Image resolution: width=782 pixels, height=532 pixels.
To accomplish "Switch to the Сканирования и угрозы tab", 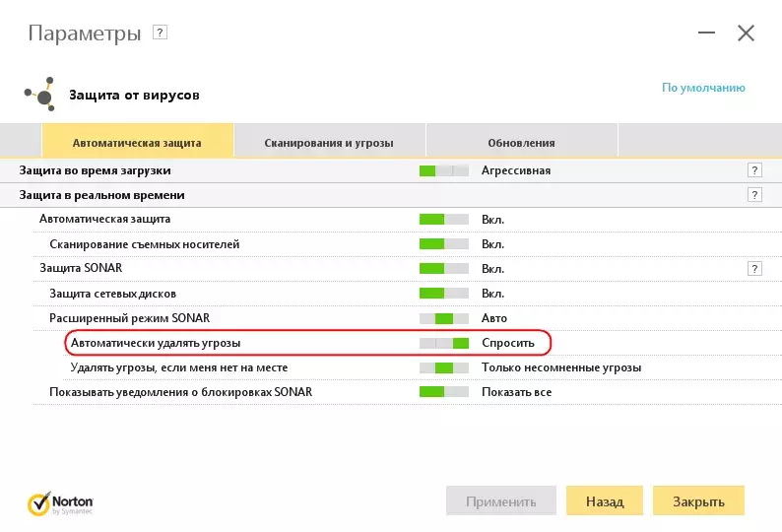I will coord(329,141).
